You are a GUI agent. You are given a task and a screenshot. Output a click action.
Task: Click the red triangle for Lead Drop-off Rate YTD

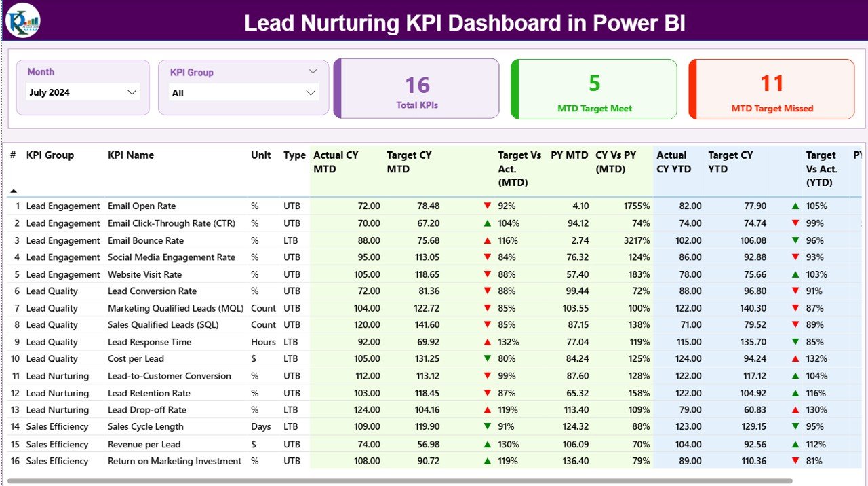[794, 409]
